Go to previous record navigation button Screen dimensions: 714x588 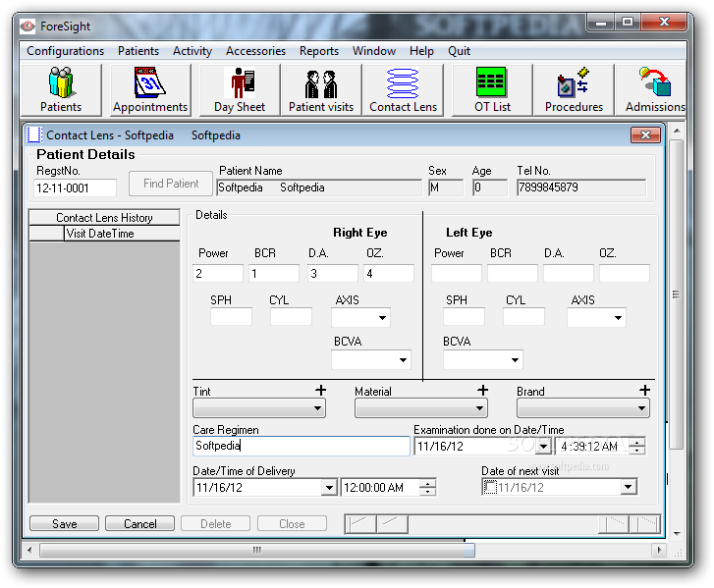pos(392,524)
